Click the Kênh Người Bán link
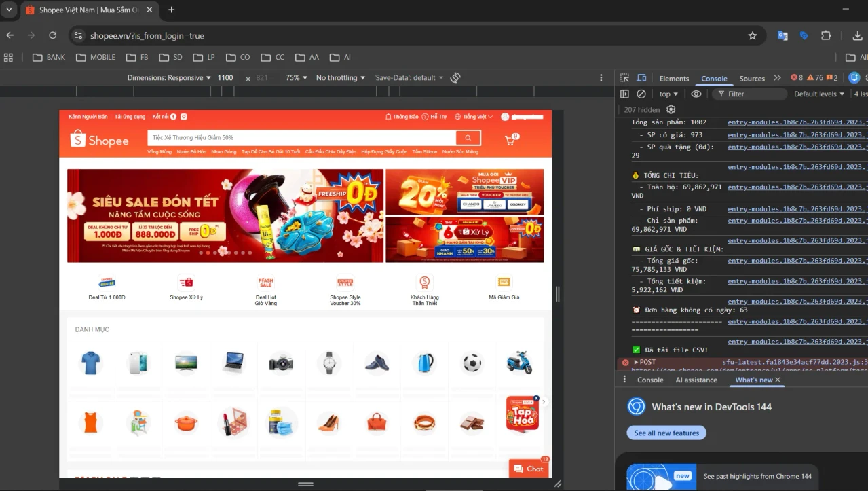868x491 pixels. click(x=88, y=117)
